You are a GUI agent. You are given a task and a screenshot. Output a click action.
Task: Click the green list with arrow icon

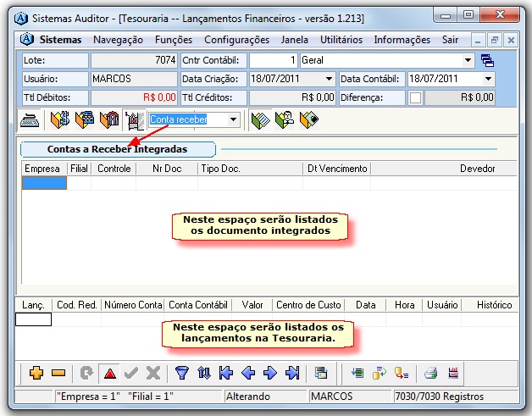coord(357,373)
